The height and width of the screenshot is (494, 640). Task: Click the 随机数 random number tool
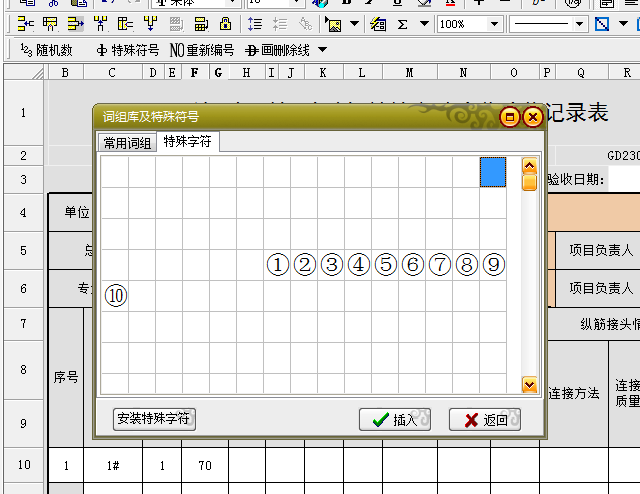tap(46, 50)
